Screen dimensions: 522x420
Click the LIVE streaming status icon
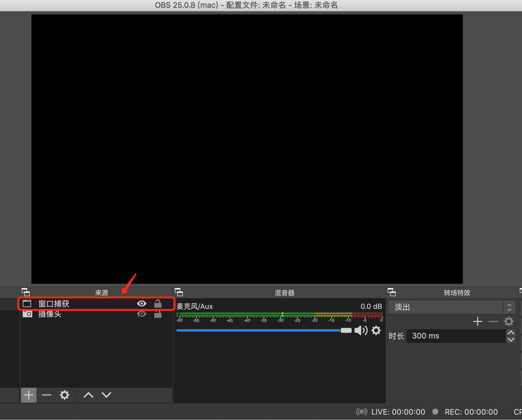click(x=362, y=412)
